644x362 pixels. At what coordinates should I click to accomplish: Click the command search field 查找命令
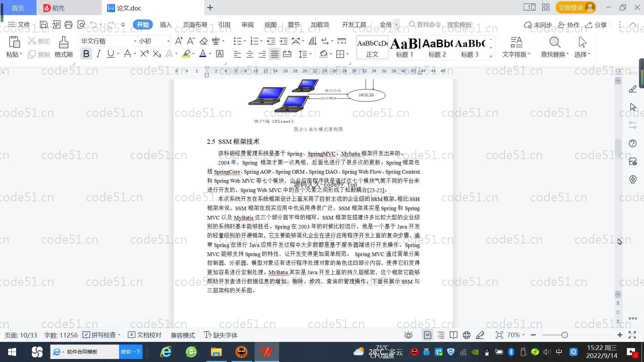click(x=440, y=24)
